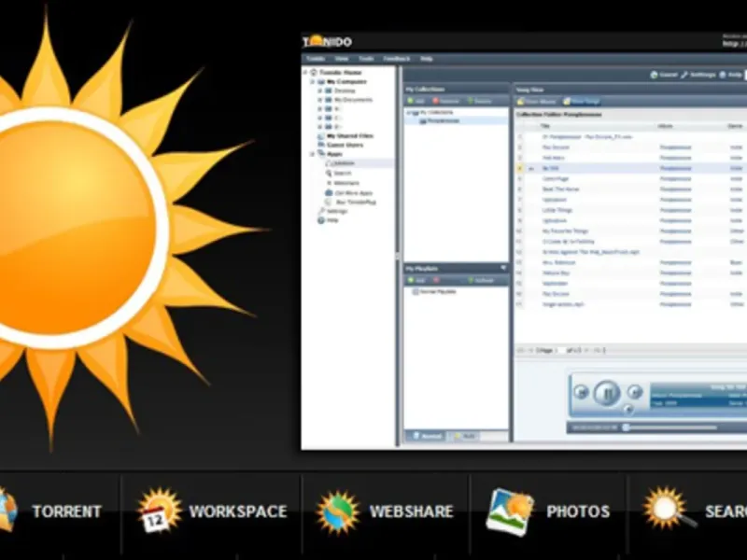Screen dimensions: 747x560
Task: Collapse the Tonido Home tree node
Action: [x=305, y=73]
